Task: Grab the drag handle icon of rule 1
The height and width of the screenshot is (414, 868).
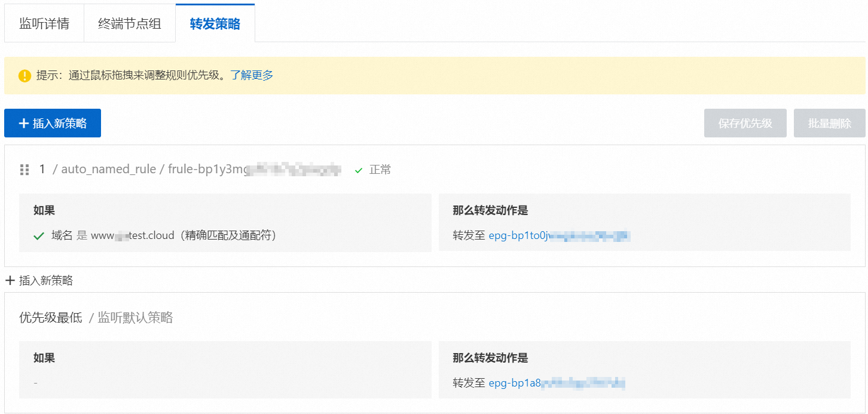Action: [x=25, y=170]
